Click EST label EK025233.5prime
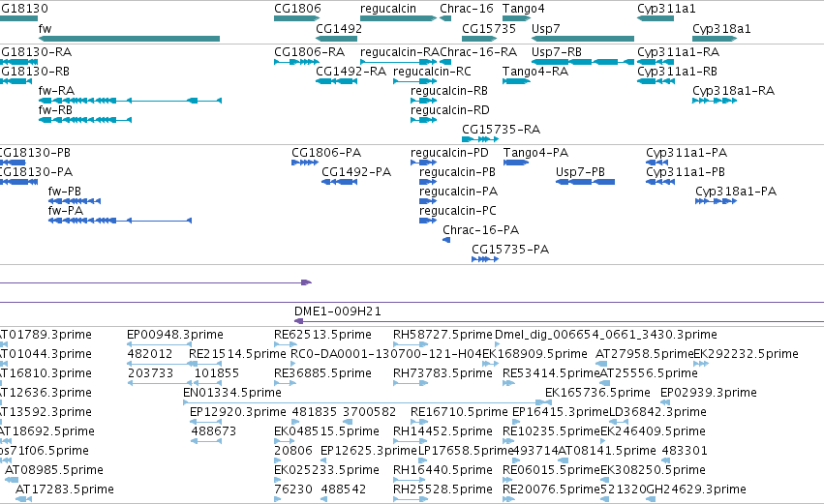Viewport: 824px width, 504px height. click(327, 470)
